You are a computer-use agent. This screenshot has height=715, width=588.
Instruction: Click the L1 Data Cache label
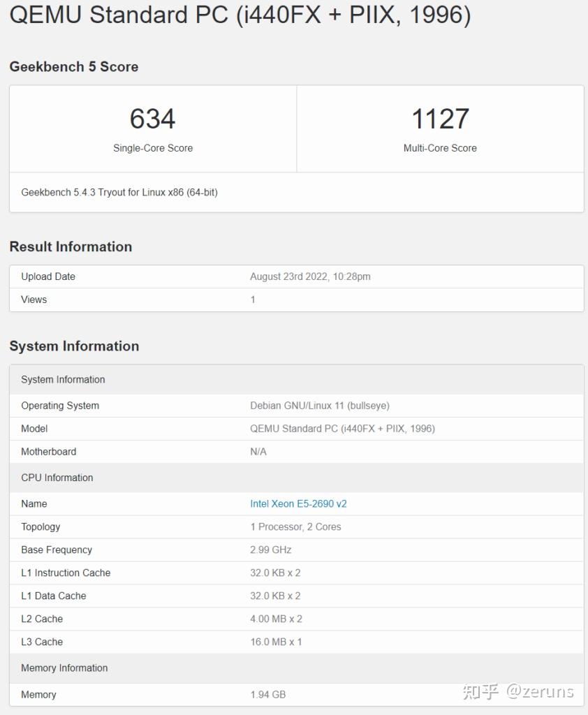tap(53, 596)
